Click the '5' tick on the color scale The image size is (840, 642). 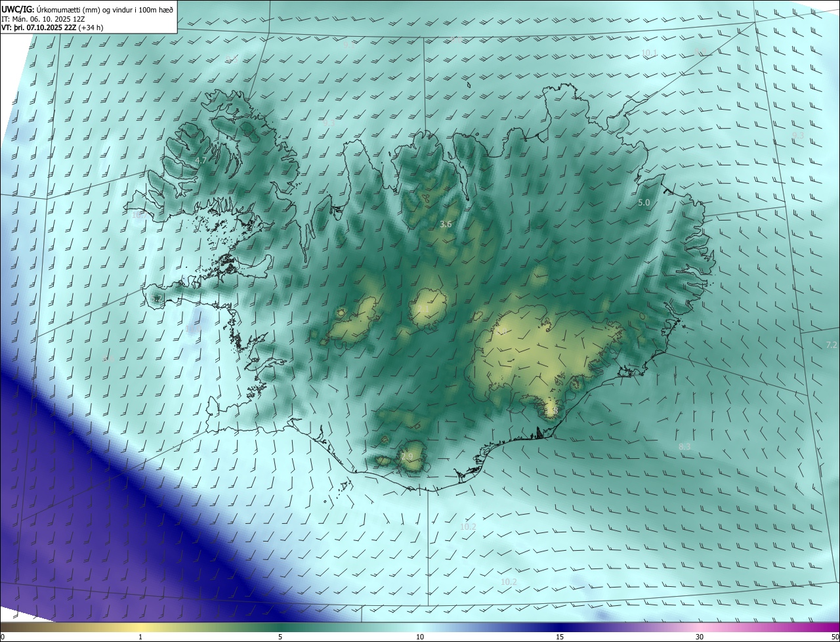point(280,637)
